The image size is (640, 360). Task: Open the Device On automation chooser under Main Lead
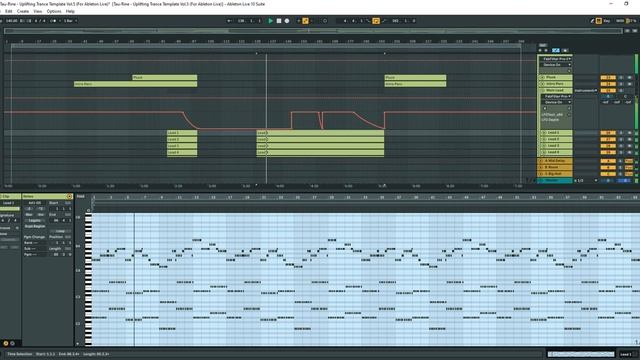click(557, 102)
